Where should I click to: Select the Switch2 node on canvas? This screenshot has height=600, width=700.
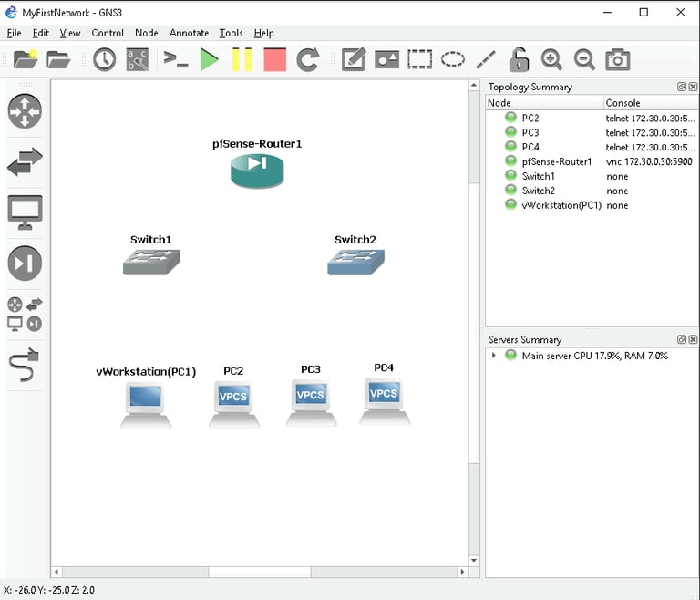coord(355,262)
